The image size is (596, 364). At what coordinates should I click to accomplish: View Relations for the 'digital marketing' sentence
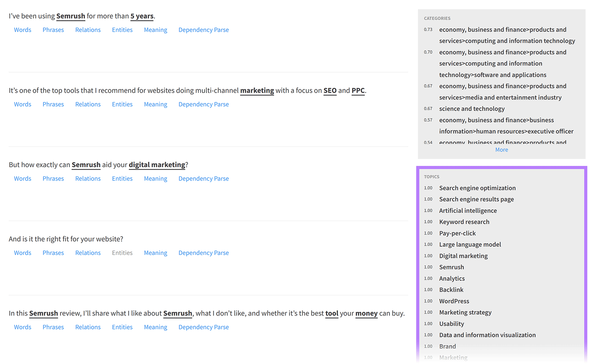click(88, 178)
